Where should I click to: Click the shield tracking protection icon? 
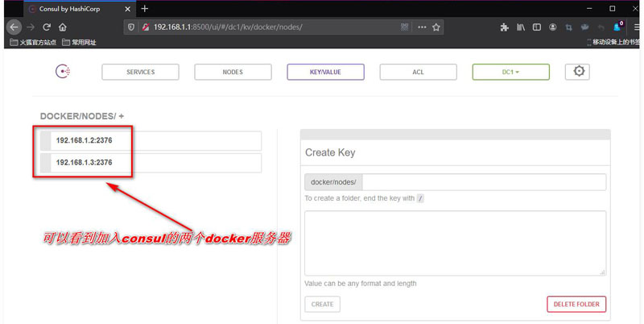coord(131,27)
